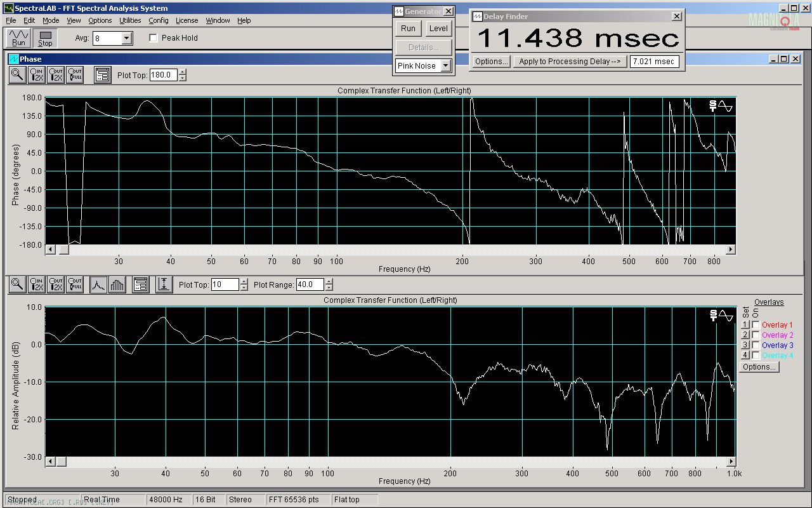The height and width of the screenshot is (508, 812).
Task: Click Apply to Processing Delay button
Action: coord(569,62)
